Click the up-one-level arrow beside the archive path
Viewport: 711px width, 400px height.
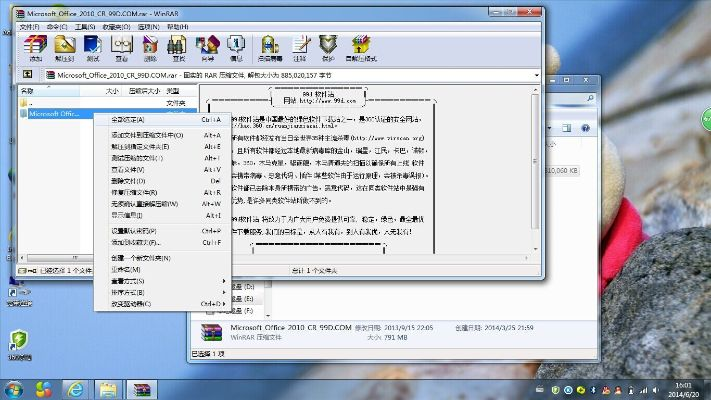coord(27,73)
